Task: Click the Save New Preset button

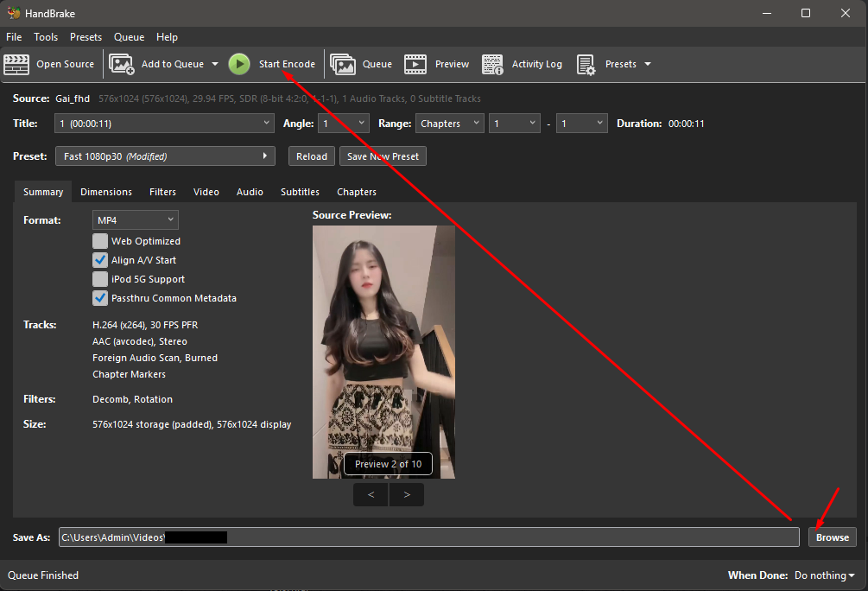Action: pos(382,156)
